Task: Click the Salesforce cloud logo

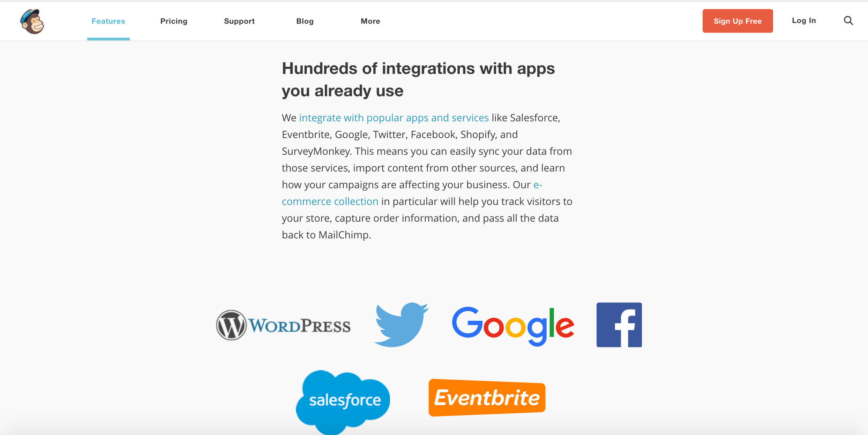Action: pos(343,402)
